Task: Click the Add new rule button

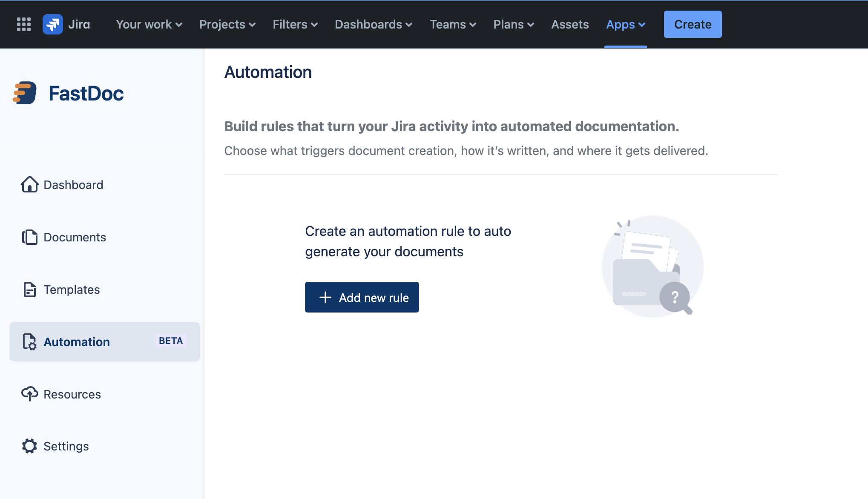Action: 362,297
